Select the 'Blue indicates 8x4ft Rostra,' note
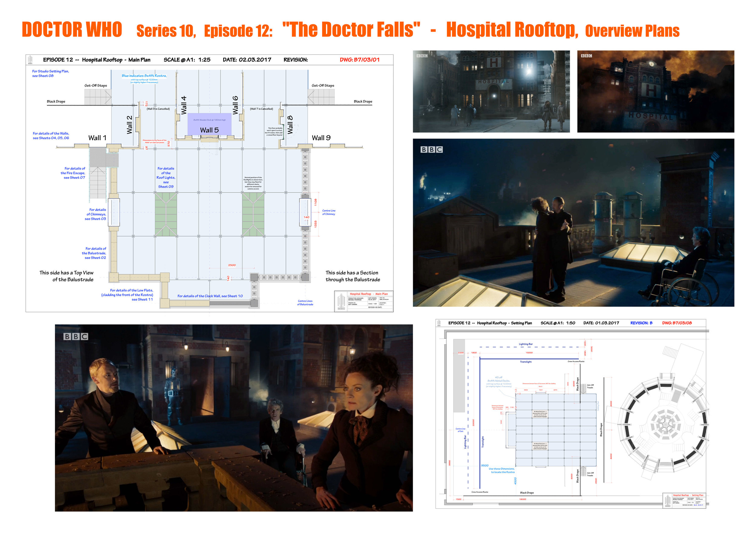756x535 pixels. pyautogui.click(x=144, y=76)
